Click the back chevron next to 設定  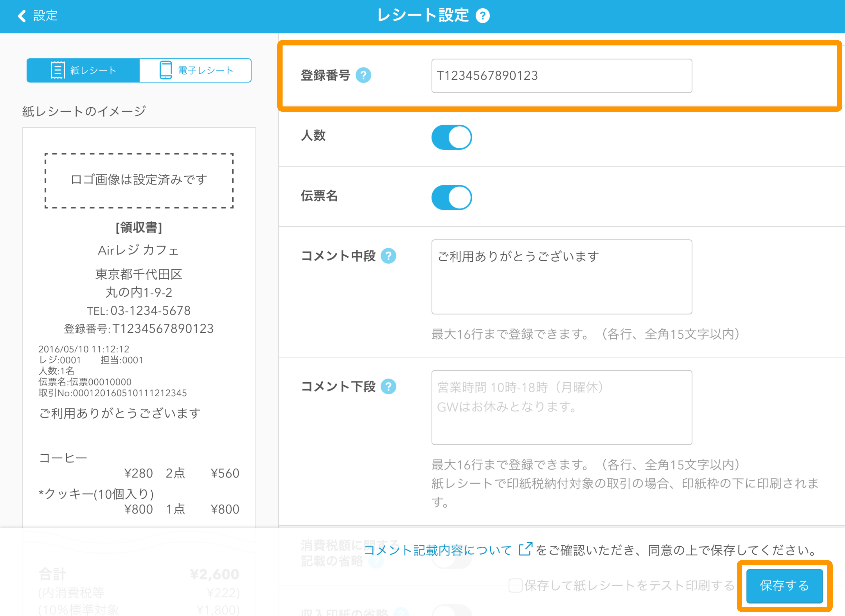pyautogui.click(x=22, y=16)
